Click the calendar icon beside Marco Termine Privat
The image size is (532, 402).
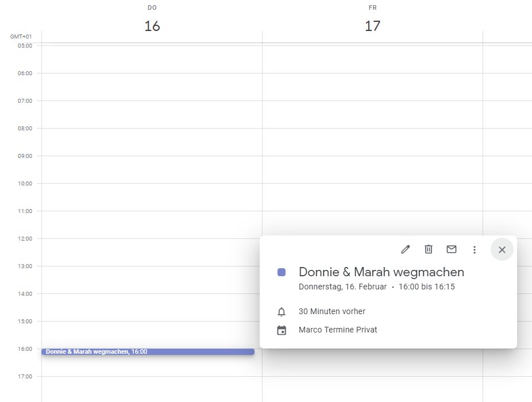pyautogui.click(x=282, y=330)
